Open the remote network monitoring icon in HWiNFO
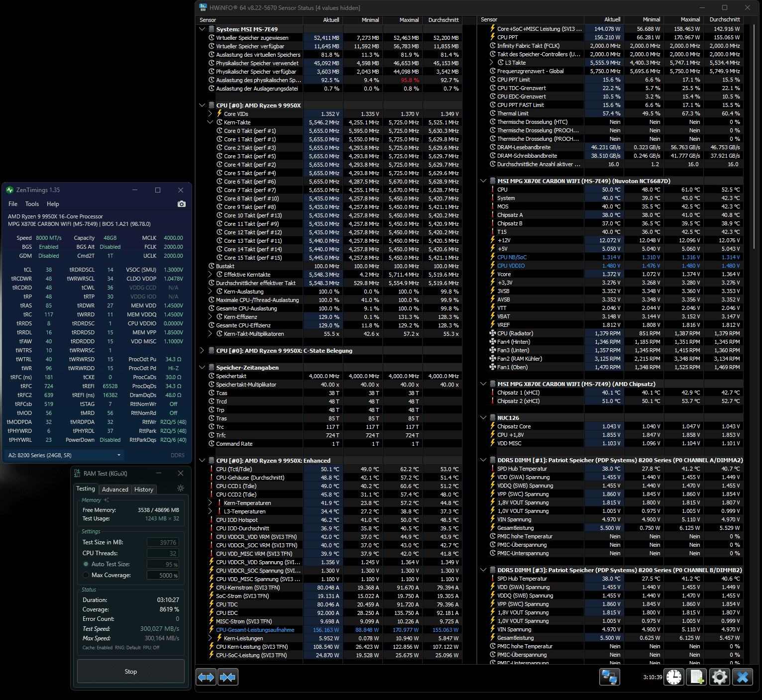Viewport: 762px width, 700px height. tap(609, 677)
